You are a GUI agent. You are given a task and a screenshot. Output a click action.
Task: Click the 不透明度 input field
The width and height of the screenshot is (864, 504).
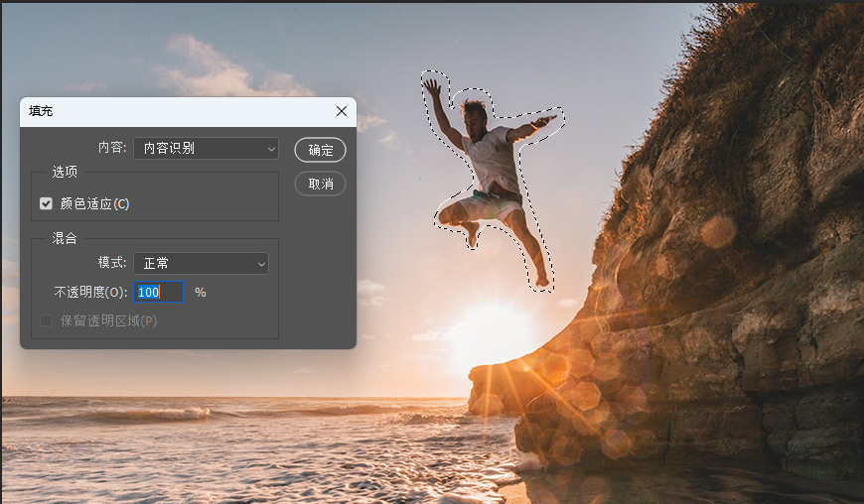click(158, 292)
